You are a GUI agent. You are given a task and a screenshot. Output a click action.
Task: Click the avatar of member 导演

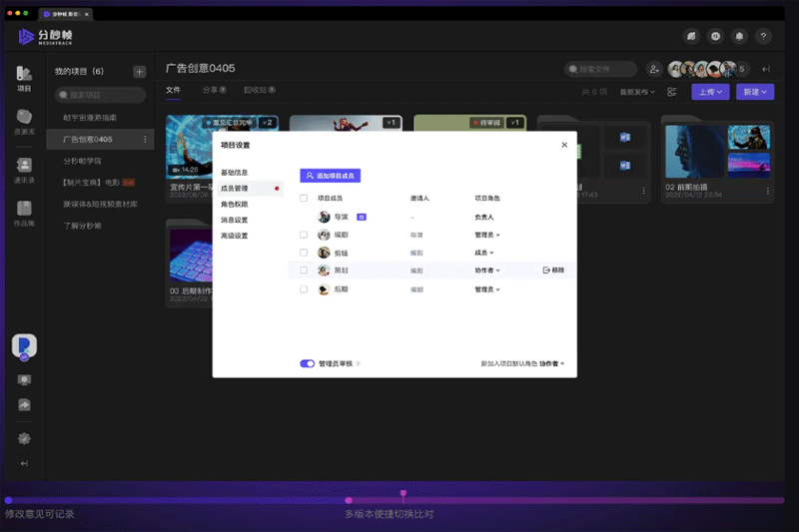point(324,217)
